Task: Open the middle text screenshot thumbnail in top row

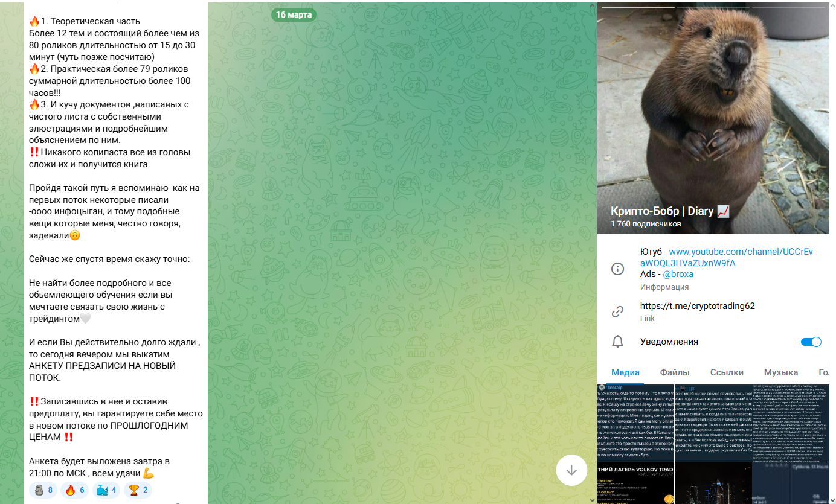Action: pos(713,423)
